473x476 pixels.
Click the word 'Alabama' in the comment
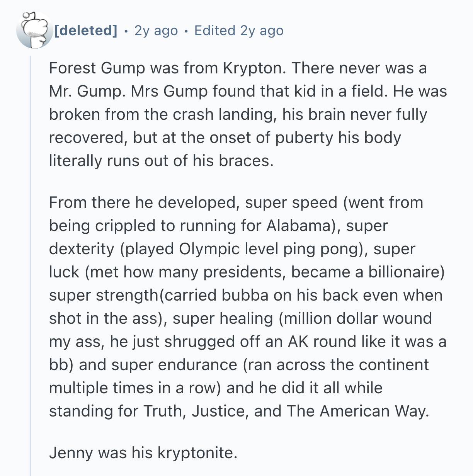(x=299, y=226)
